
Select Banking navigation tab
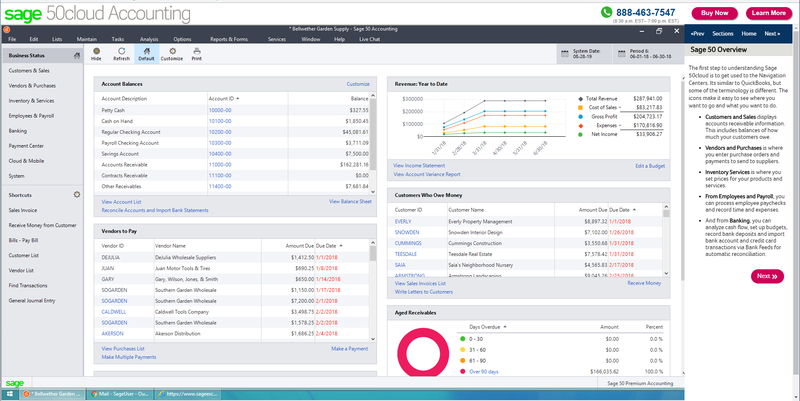coord(18,131)
